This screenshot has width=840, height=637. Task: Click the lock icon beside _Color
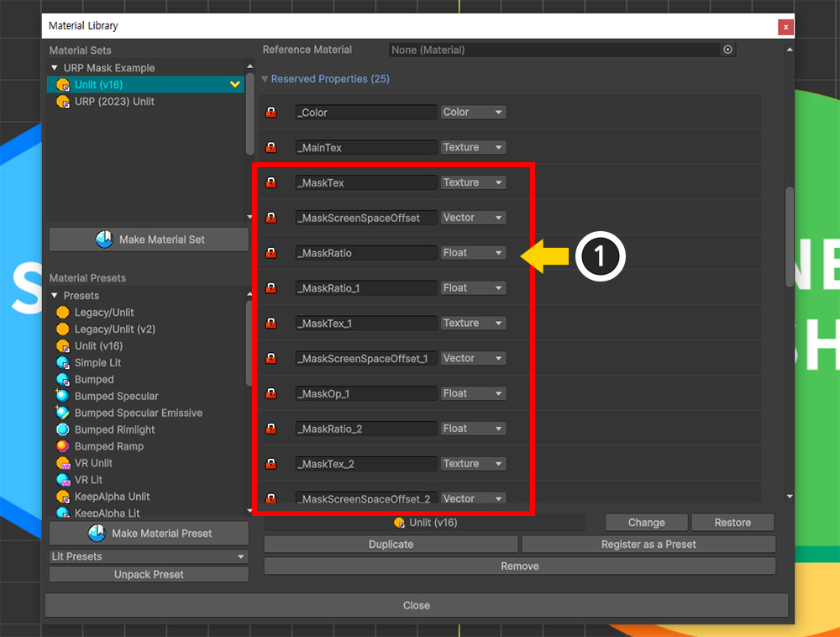pos(271,113)
